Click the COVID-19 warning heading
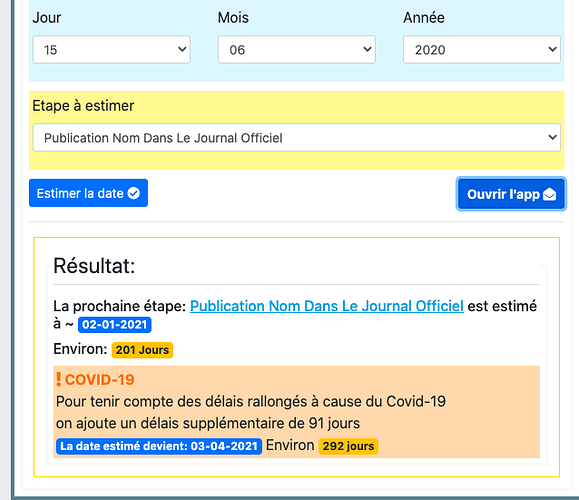Screen dimensions: 579x500 [95, 380]
